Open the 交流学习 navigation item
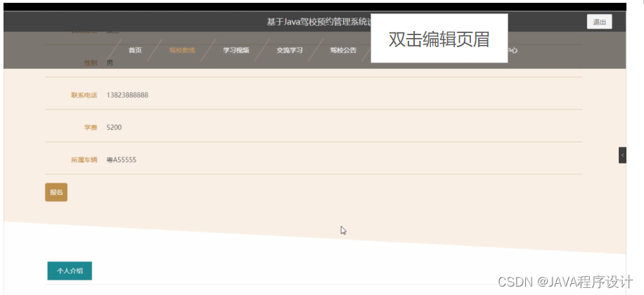The height and width of the screenshot is (295, 644). pyautogui.click(x=290, y=51)
